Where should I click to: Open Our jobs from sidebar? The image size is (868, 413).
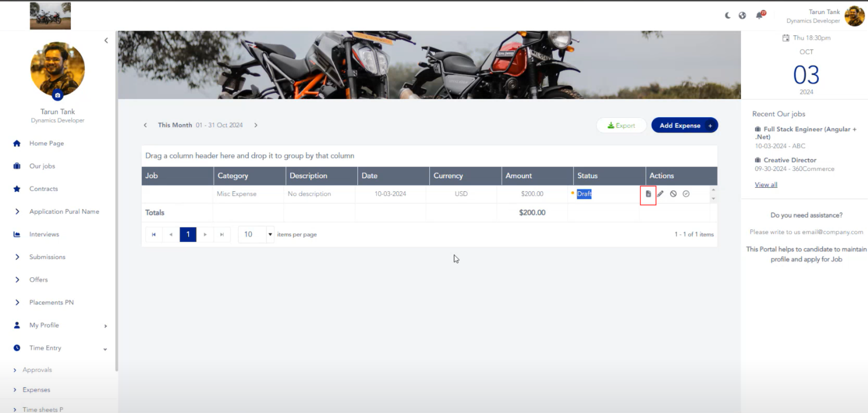(x=42, y=166)
